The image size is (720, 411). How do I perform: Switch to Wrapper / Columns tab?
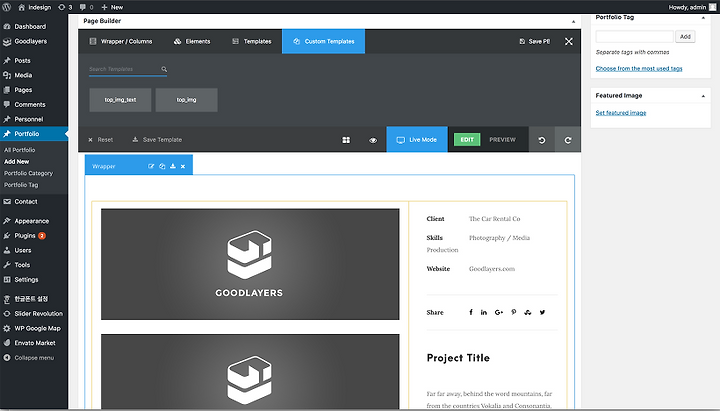click(121, 41)
